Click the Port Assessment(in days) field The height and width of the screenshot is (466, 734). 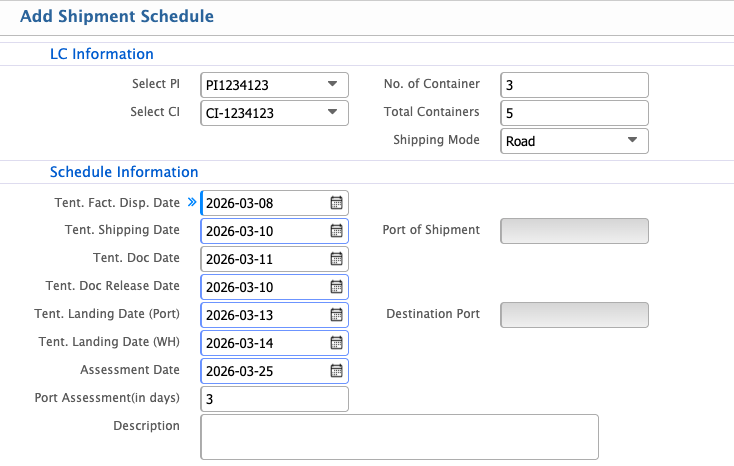[274, 399]
